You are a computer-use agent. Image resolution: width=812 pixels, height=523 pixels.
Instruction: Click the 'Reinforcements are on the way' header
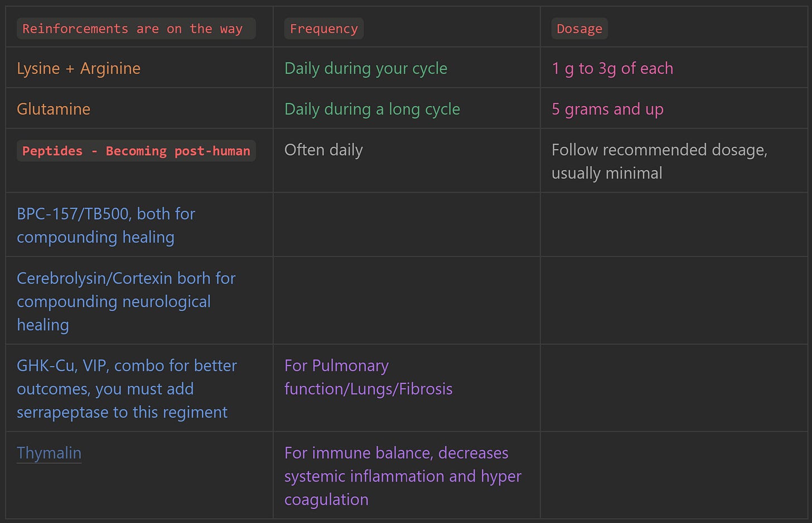136,28
